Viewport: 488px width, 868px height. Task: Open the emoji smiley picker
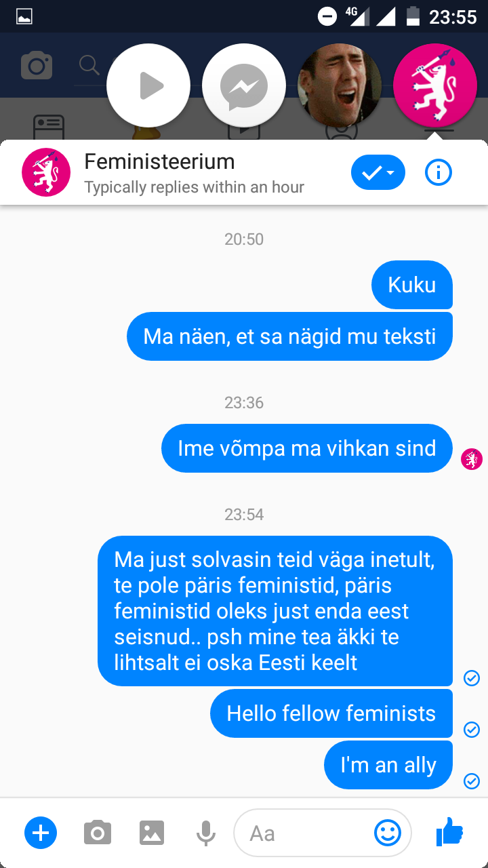pyautogui.click(x=388, y=833)
